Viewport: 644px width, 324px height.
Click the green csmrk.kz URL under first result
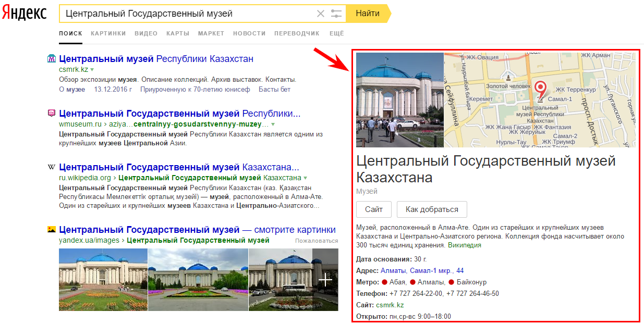(74, 69)
